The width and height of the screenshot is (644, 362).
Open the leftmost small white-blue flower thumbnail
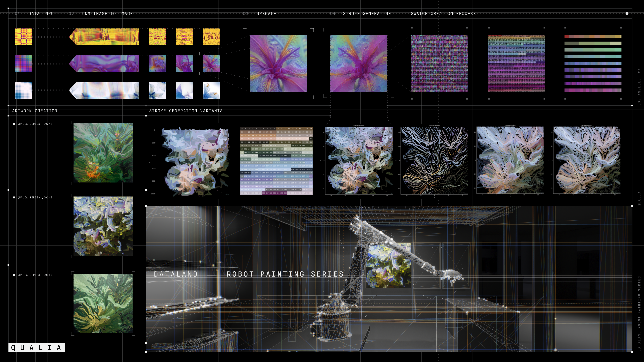[x=157, y=90]
